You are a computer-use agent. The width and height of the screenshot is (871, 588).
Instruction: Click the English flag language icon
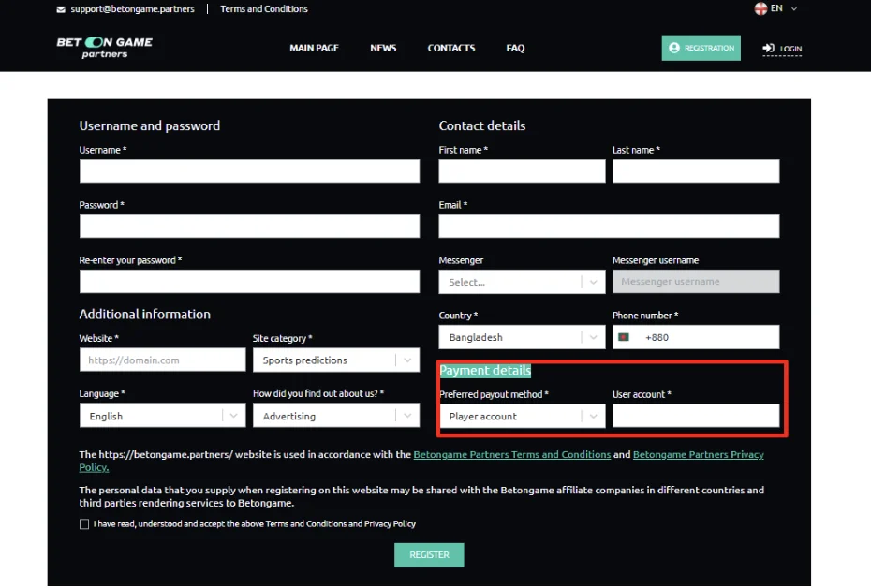tap(760, 8)
